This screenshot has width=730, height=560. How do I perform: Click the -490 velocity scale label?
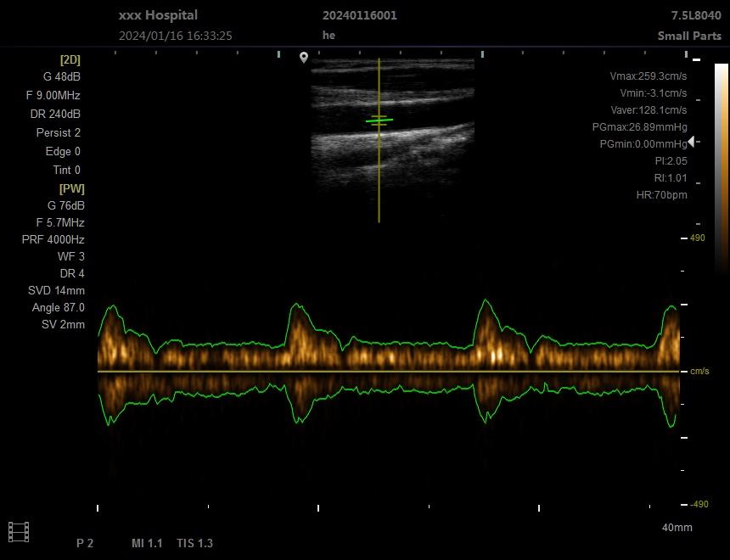pyautogui.click(x=699, y=504)
